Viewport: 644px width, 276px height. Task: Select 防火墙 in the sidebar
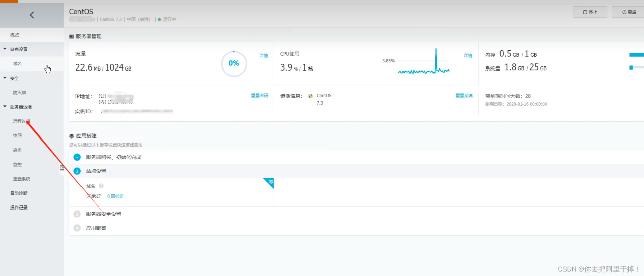coord(19,93)
